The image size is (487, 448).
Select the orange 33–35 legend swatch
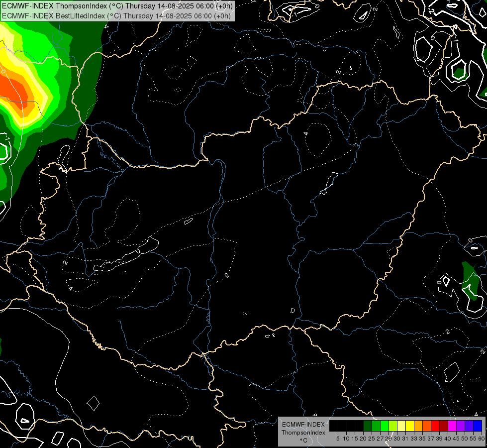pyautogui.click(x=418, y=426)
